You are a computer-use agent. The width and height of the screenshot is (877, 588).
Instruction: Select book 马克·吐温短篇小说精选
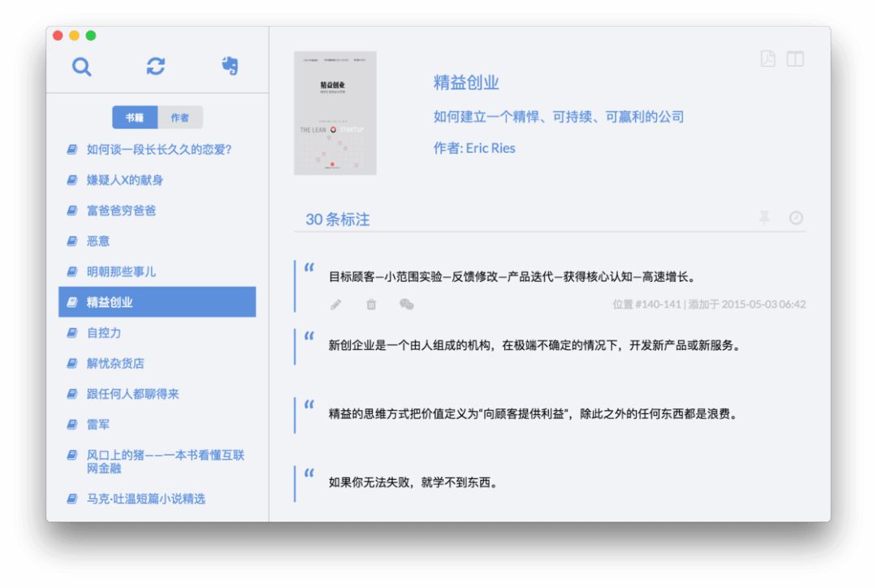tap(158, 499)
